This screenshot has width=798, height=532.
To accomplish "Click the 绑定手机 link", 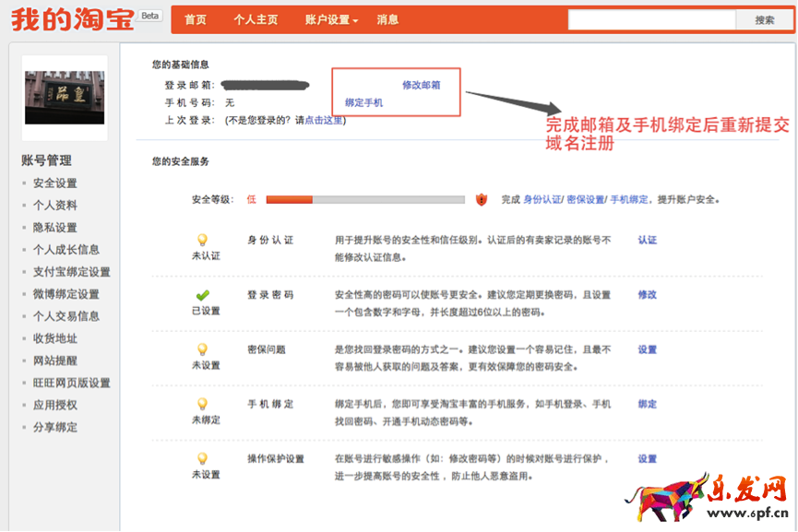I will click(363, 102).
